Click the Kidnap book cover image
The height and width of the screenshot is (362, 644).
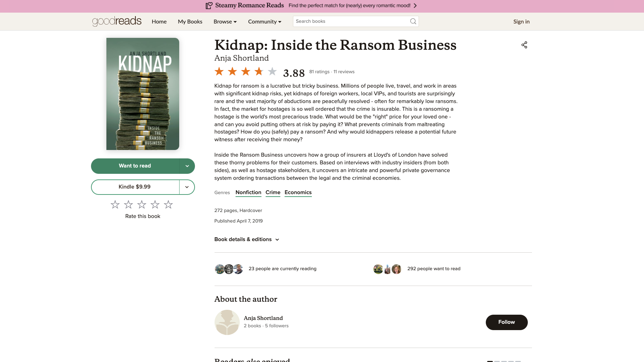coord(143,94)
